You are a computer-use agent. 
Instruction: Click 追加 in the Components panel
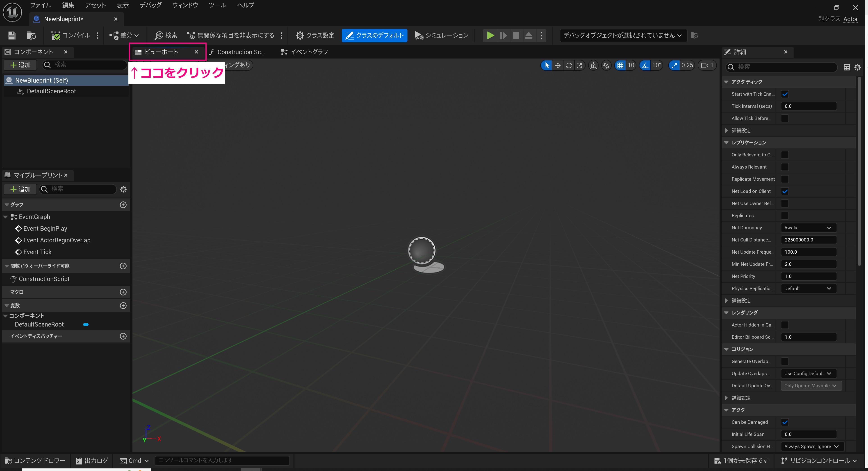(x=20, y=65)
